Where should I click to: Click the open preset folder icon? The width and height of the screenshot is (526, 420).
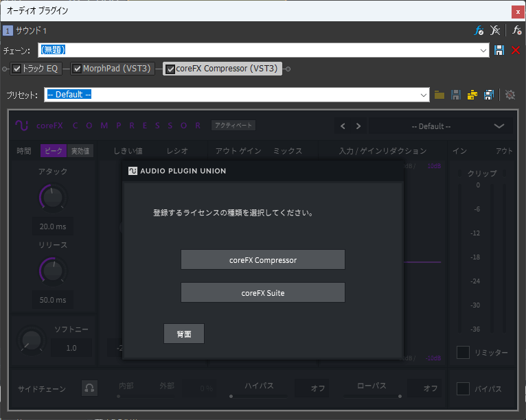439,95
